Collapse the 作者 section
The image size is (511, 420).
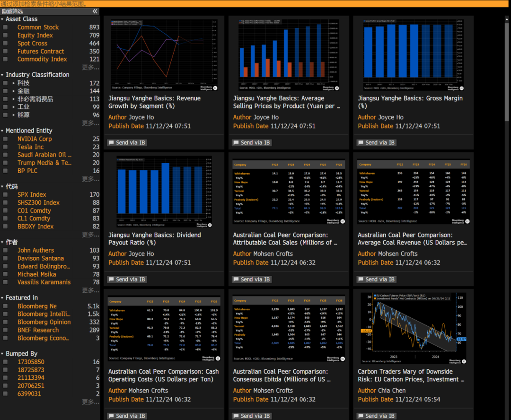(2, 243)
